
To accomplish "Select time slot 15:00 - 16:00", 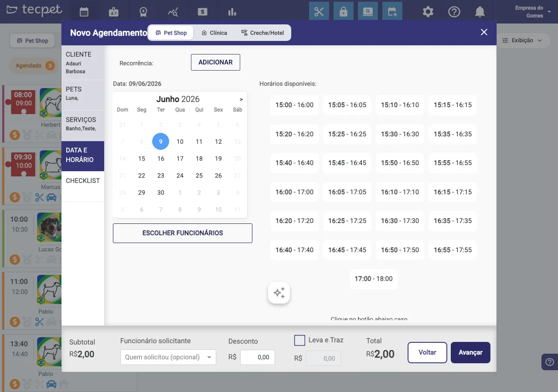I will point(294,105).
